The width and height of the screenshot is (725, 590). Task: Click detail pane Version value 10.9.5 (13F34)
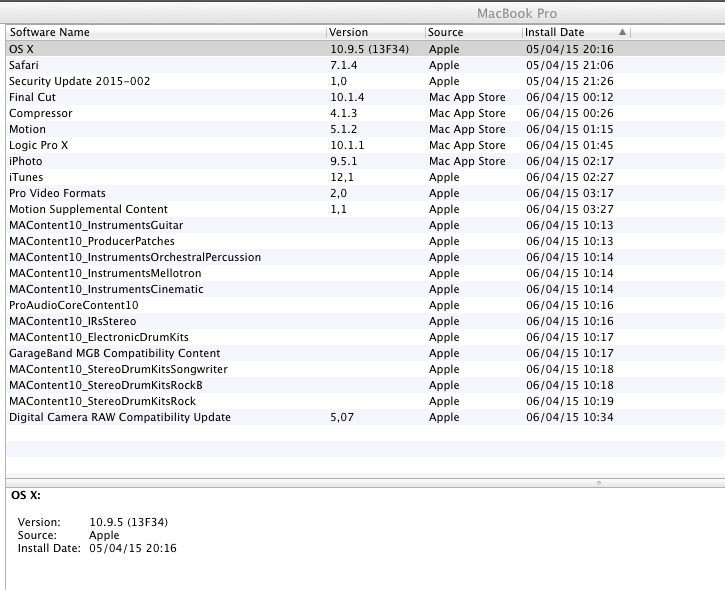(129, 522)
